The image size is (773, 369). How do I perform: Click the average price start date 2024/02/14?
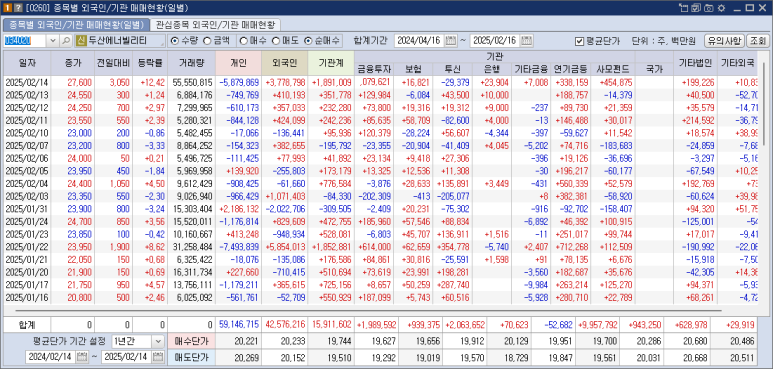click(x=50, y=356)
